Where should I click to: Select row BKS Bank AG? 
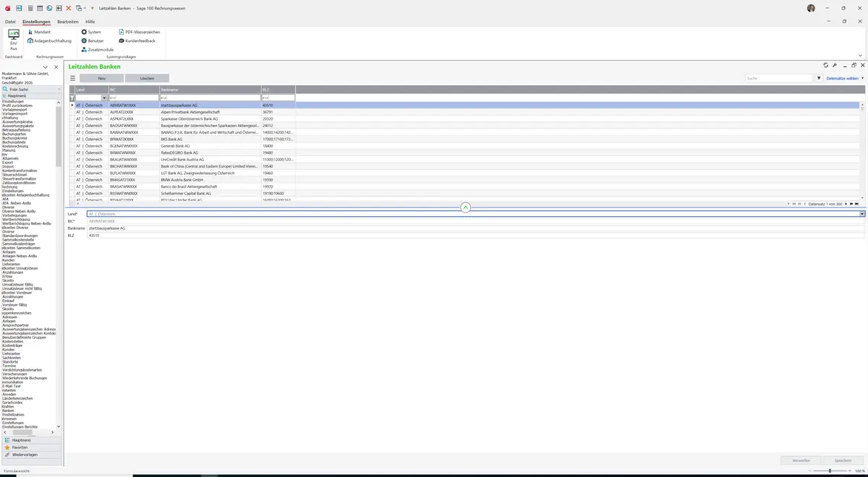(x=464, y=139)
